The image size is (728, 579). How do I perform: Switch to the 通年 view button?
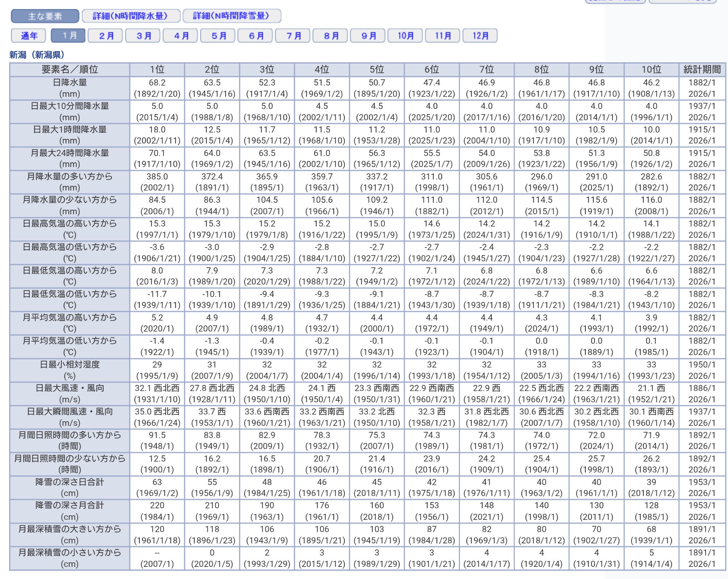[x=29, y=36]
